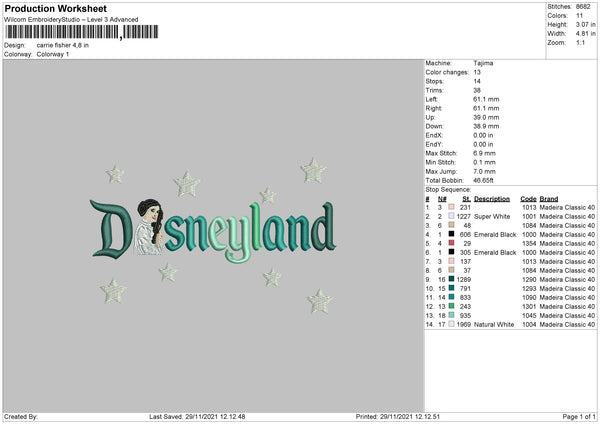Click the light aqua swatch coded 1045
Image resolution: width=600 pixels, height=424 pixels.
coord(452,315)
